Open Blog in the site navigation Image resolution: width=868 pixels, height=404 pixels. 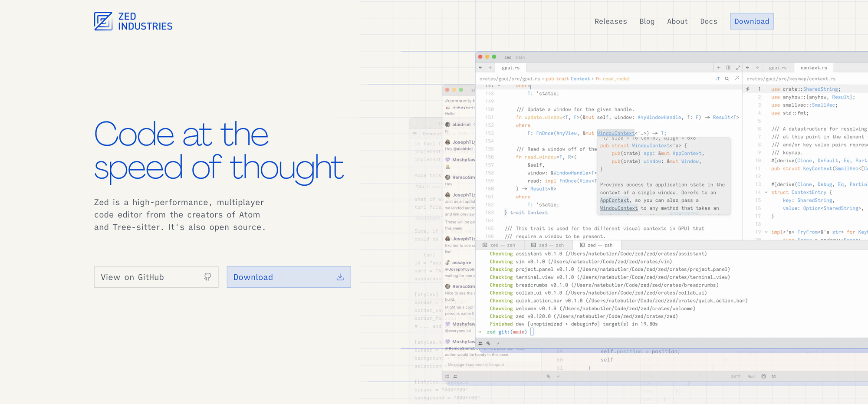point(647,21)
